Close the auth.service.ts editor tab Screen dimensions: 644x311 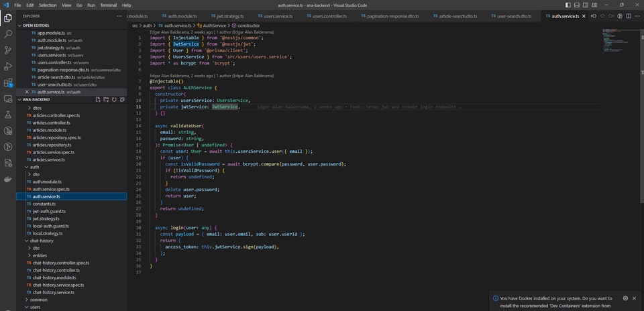point(584,16)
